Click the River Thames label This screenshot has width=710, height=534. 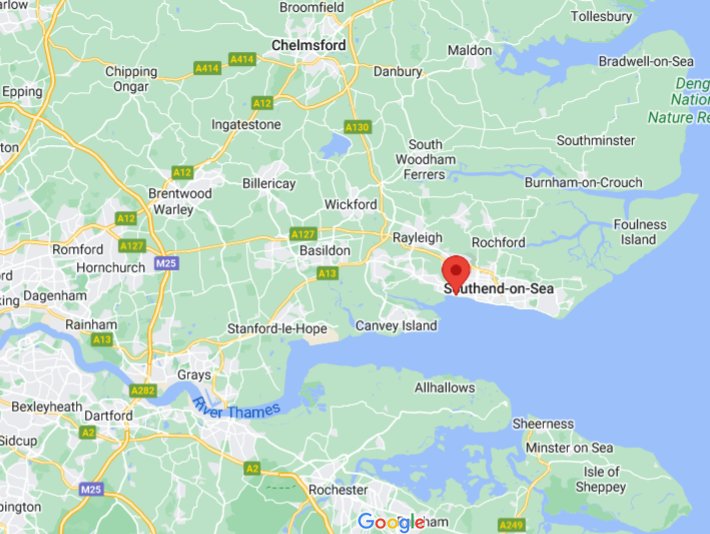tap(236, 408)
